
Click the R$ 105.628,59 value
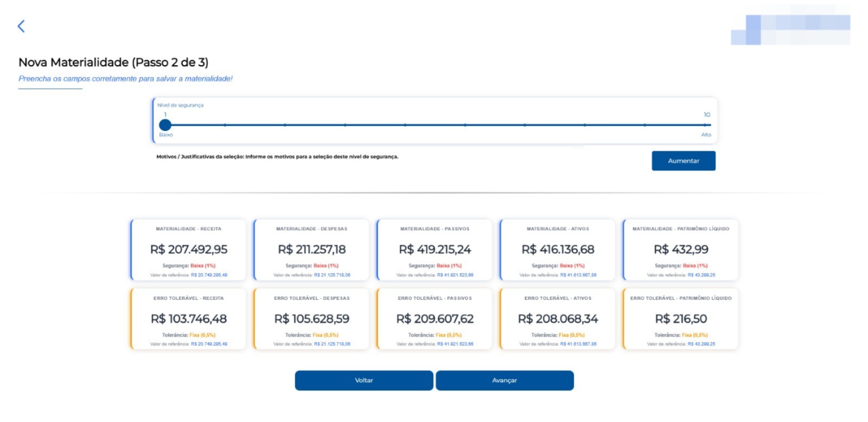point(311,319)
